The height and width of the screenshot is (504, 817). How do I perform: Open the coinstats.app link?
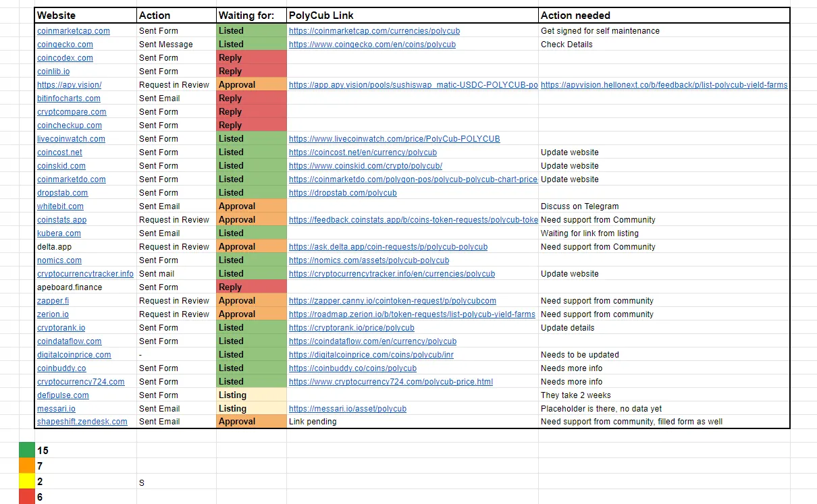pos(61,220)
